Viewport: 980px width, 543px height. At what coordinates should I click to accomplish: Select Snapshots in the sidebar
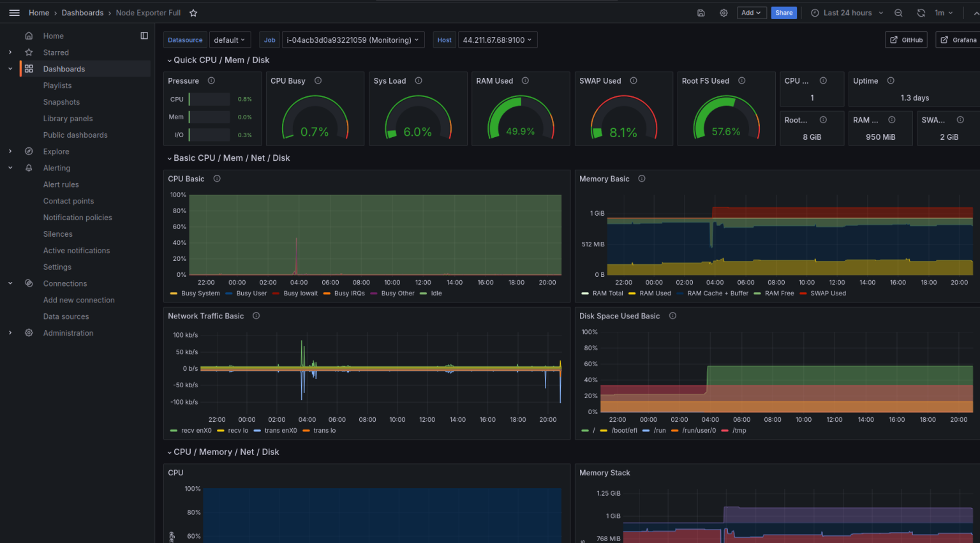[61, 101]
